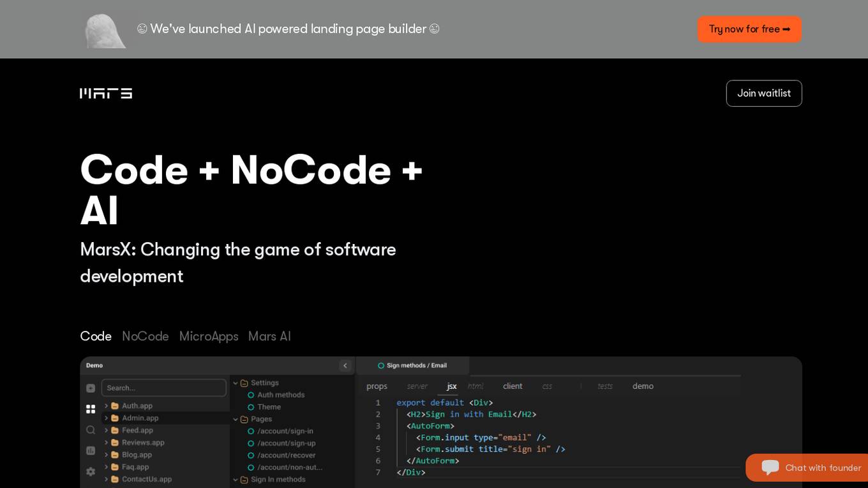Click the circle icon beside /account/recover
Viewport: 868px width, 488px height.
tap(251, 455)
